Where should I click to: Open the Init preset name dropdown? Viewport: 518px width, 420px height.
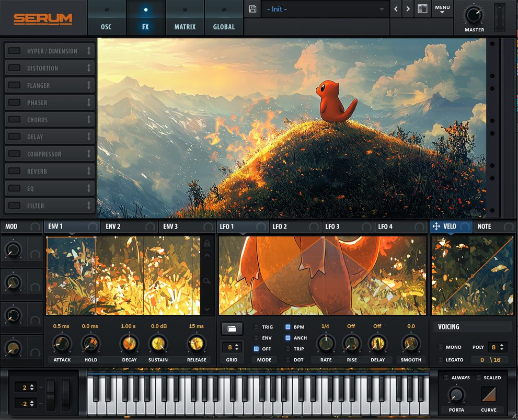point(325,9)
